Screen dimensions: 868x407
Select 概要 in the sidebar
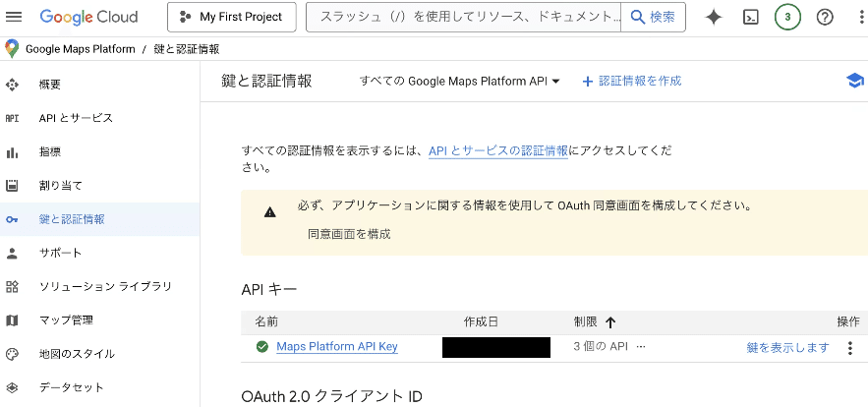click(x=49, y=85)
